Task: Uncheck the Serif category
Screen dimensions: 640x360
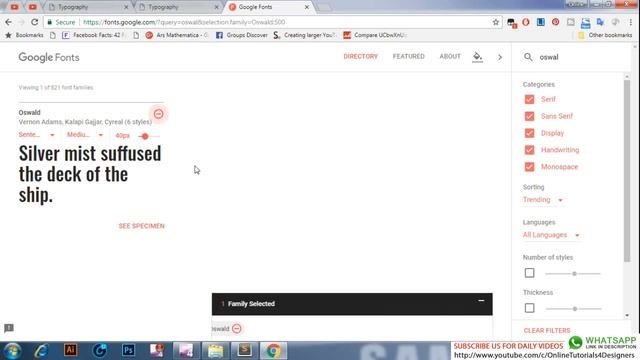Action: 529,99
